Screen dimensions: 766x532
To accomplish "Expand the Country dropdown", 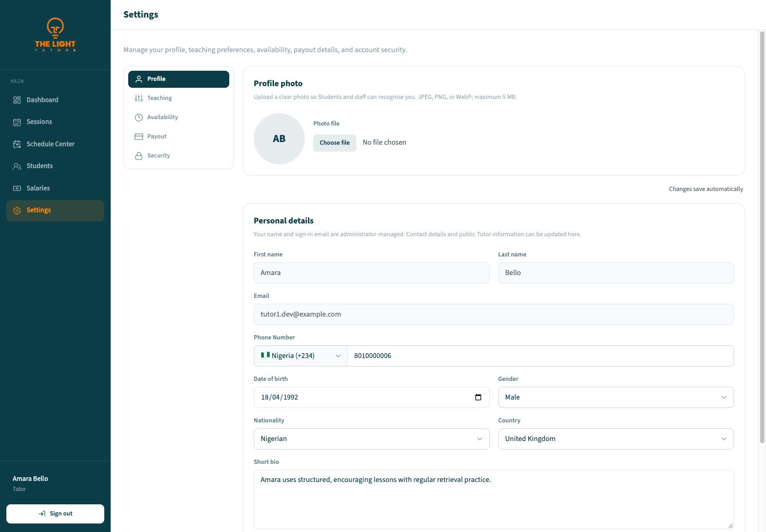I will pyautogui.click(x=616, y=439).
